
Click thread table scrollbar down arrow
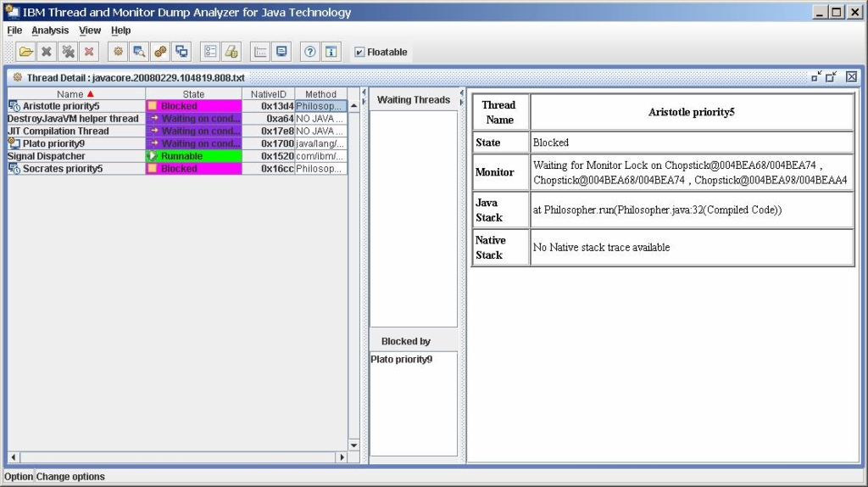[353, 445]
